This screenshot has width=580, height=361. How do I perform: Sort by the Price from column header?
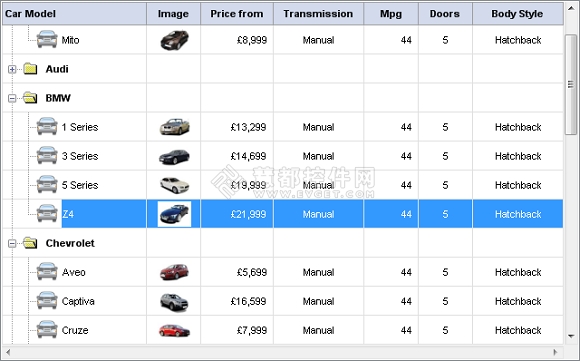click(x=237, y=14)
